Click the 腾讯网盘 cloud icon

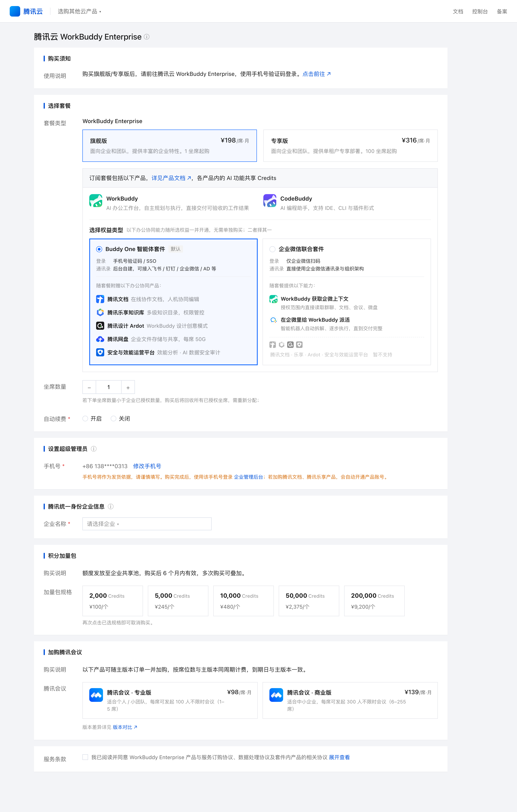coord(100,339)
